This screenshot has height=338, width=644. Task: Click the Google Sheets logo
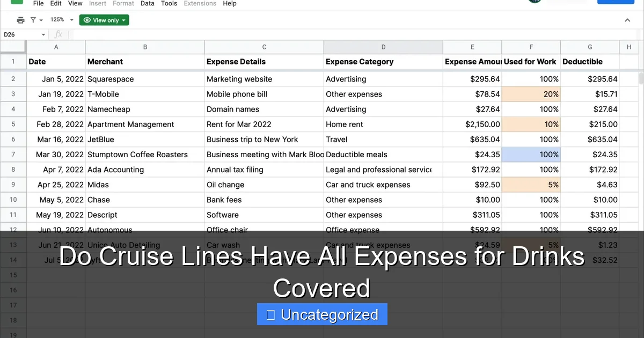[17, 2]
